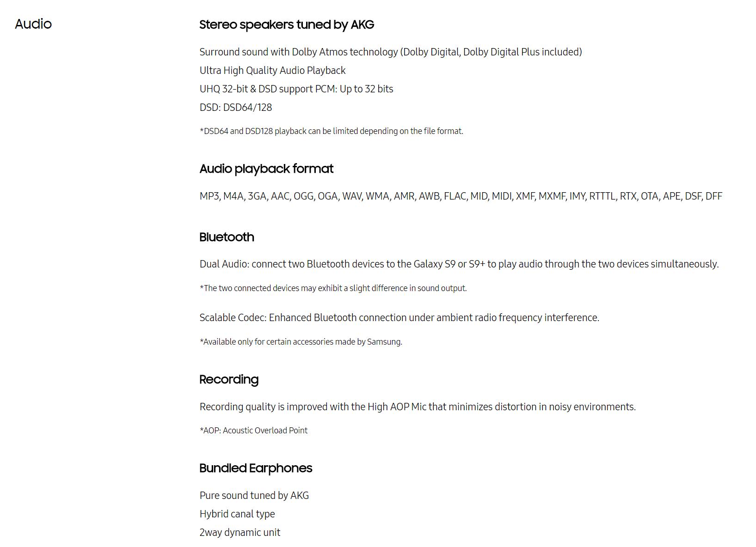Click the DSD: DSD64/128 text
756x547 pixels.
click(235, 107)
